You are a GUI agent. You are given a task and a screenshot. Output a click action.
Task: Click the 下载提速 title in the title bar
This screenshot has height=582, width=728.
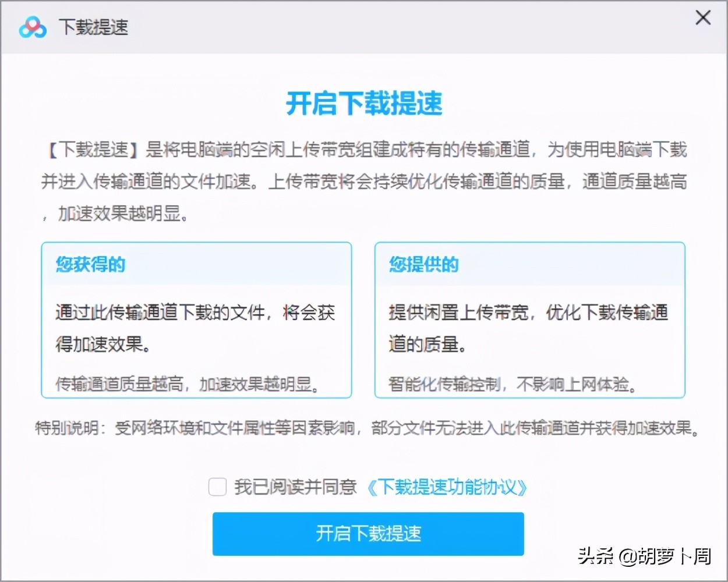click(x=93, y=26)
